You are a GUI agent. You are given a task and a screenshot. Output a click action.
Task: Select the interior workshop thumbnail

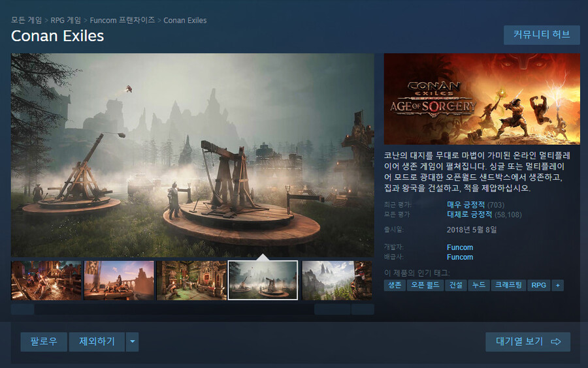191,281
